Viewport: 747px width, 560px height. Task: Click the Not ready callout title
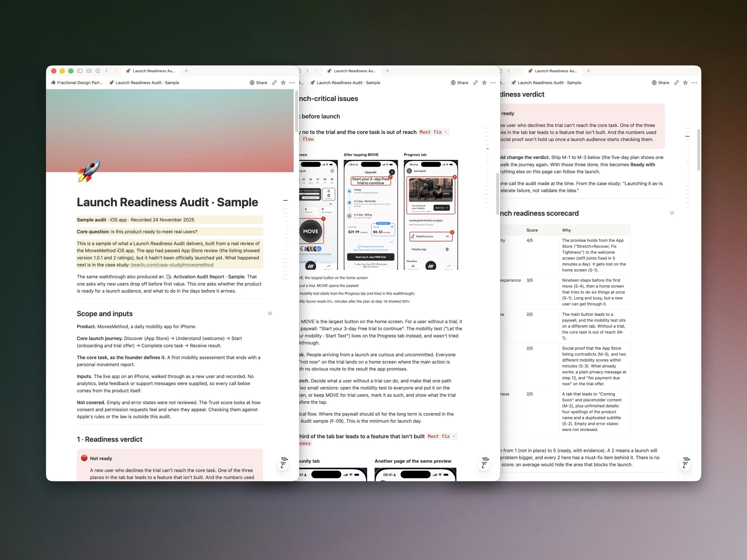[101, 458]
